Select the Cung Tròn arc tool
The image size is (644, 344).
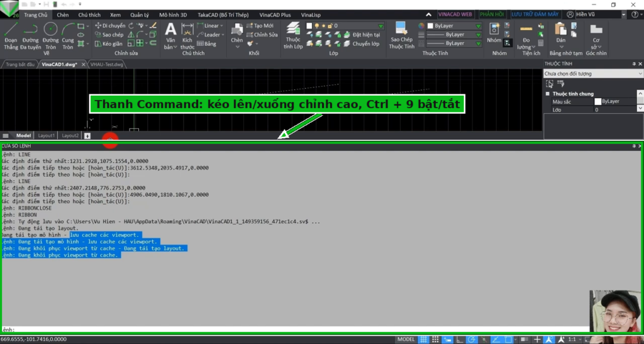click(68, 36)
